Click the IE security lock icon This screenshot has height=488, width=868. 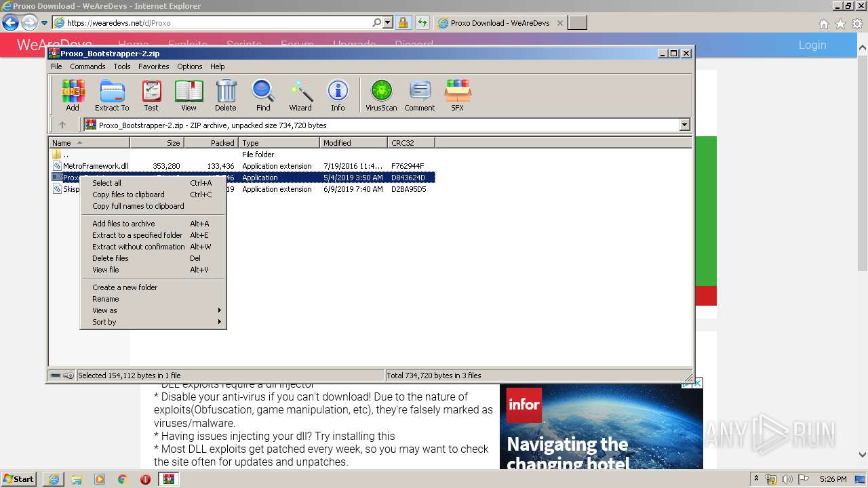tap(403, 23)
